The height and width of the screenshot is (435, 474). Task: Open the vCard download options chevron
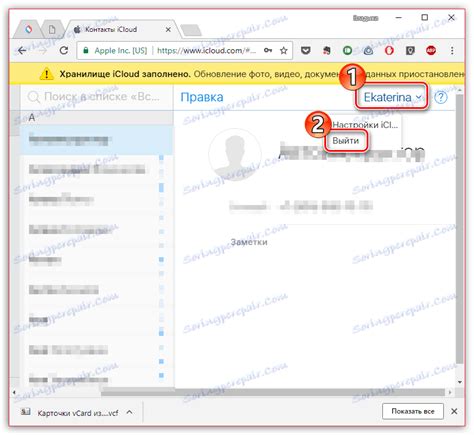[x=129, y=412]
